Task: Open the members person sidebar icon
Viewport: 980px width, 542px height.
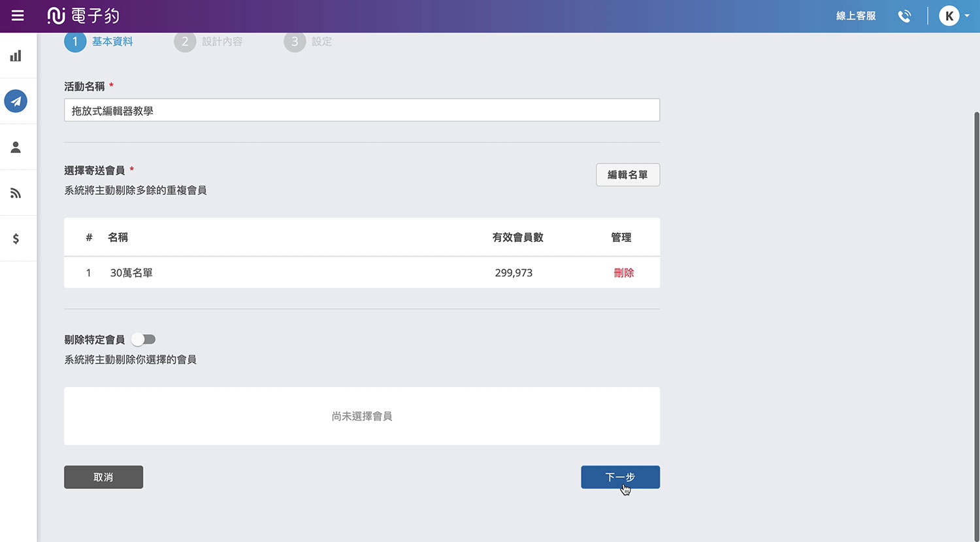Action: 16,147
